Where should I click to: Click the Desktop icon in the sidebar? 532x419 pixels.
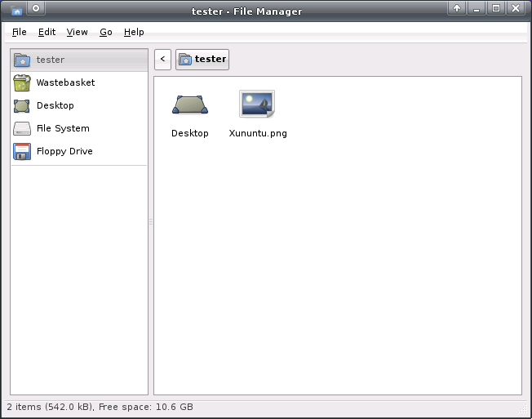coord(22,106)
